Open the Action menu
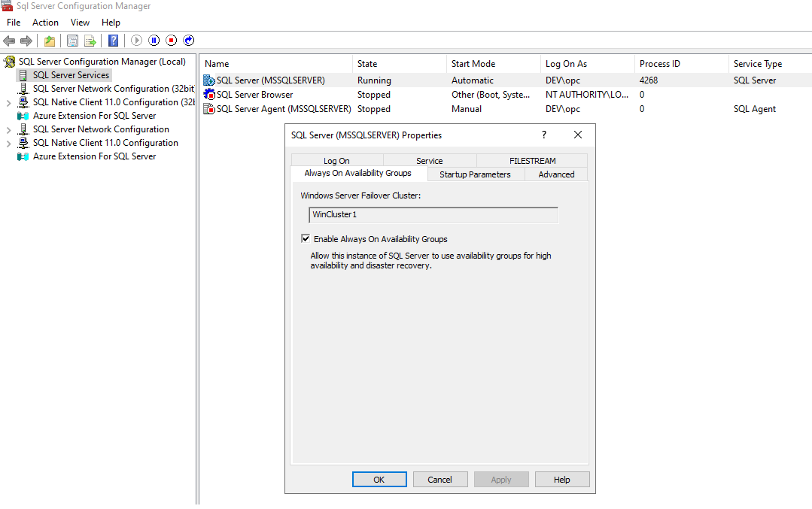This screenshot has height=509, width=812. click(x=46, y=23)
